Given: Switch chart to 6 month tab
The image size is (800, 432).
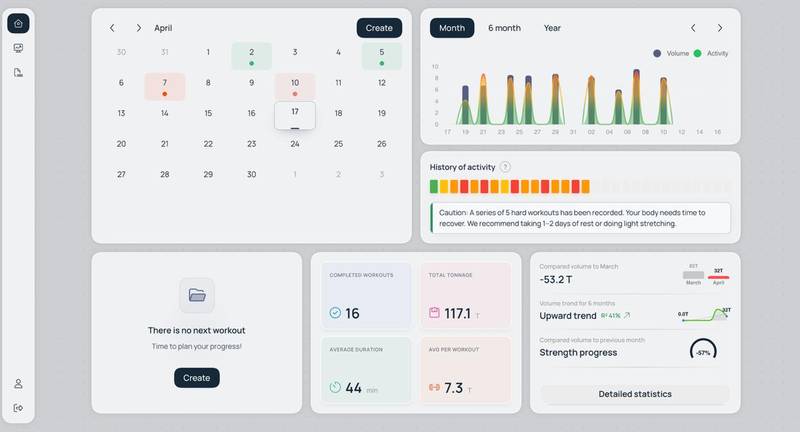Looking at the screenshot, I should pyautogui.click(x=504, y=28).
